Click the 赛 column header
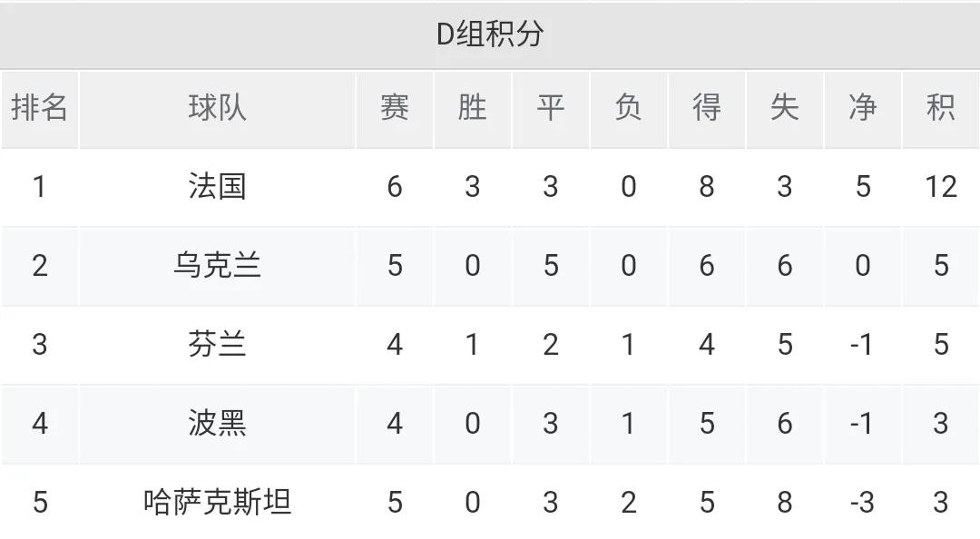Screen dimensions: 980x539 pos(395,107)
